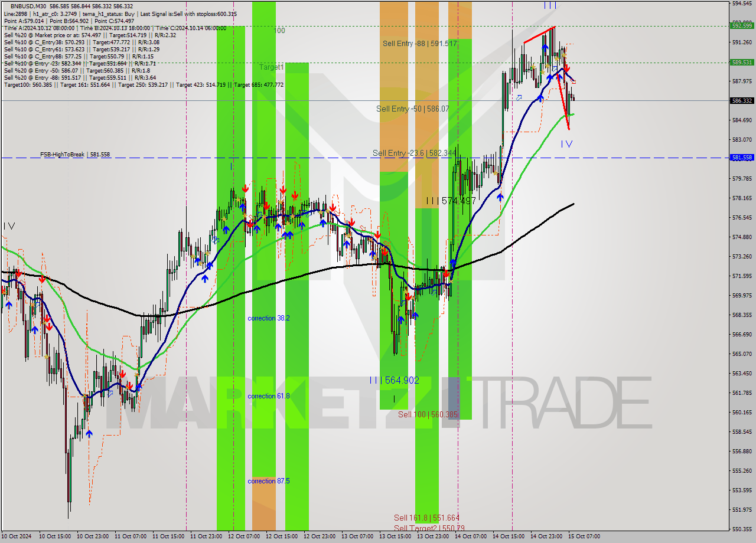The height and width of the screenshot is (543, 756).
Task: Click the blue 581.558 price tag
Action: click(742, 158)
